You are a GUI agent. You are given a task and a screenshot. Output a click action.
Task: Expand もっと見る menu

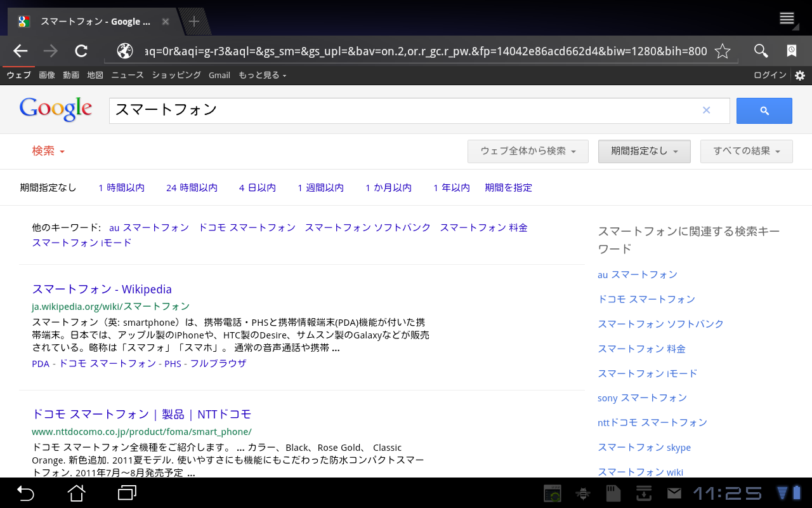coord(262,75)
